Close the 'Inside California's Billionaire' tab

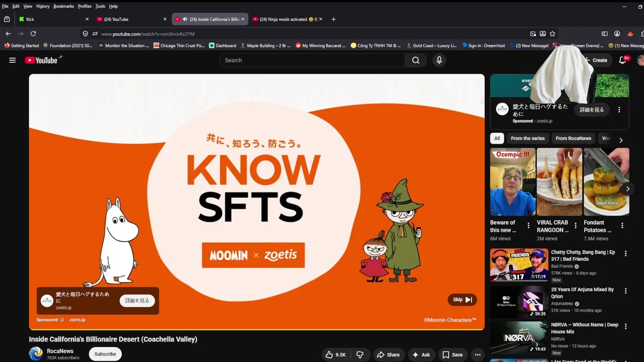[x=243, y=19]
